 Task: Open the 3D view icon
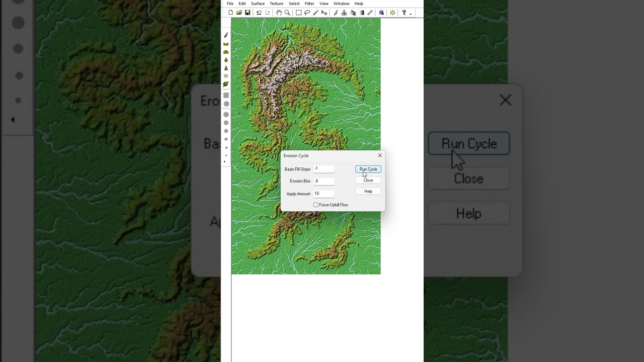click(381, 13)
